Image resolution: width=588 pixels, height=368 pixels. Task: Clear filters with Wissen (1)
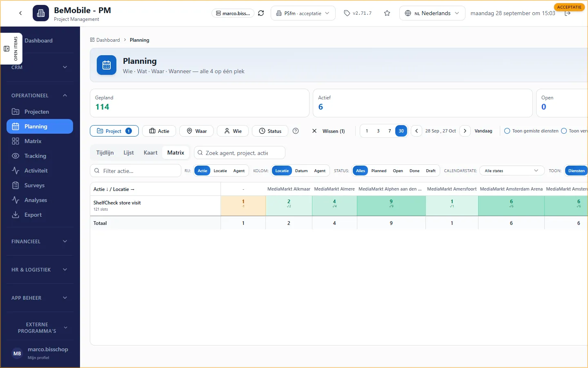click(x=328, y=131)
